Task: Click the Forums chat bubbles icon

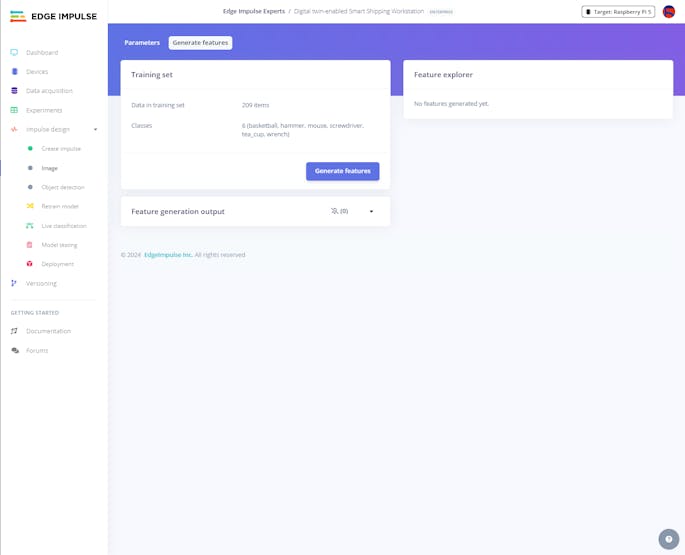Action: coord(15,350)
